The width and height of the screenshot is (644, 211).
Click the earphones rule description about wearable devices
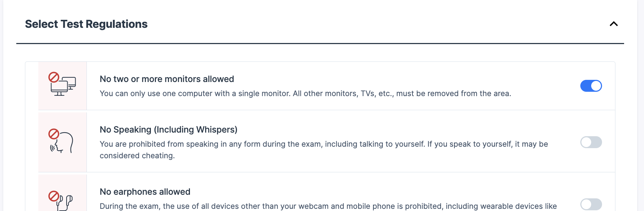328,206
